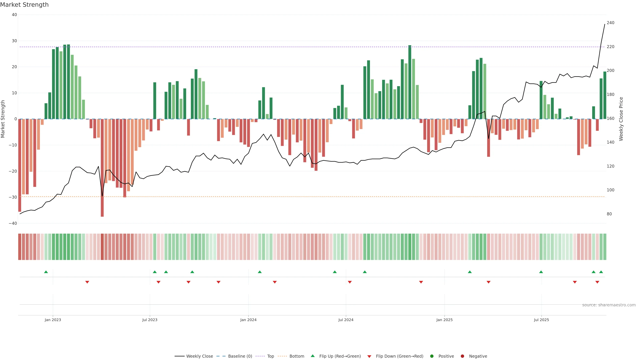Click the green Flip Up legend triangle
The image size is (644, 362).
click(x=312, y=356)
